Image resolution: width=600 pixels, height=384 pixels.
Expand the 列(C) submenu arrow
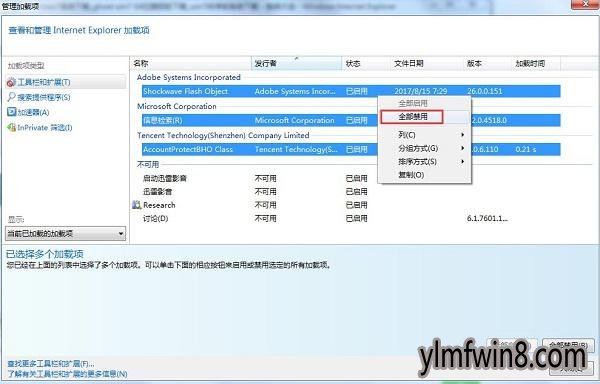(x=463, y=135)
